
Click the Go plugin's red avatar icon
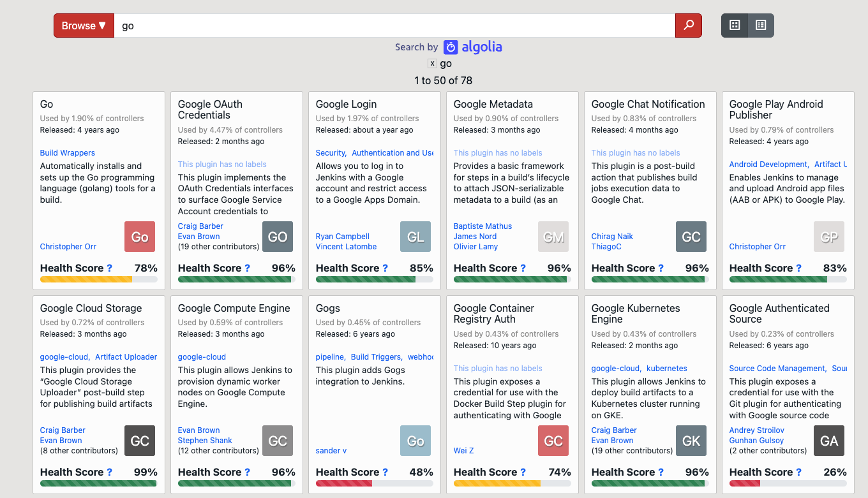(139, 237)
